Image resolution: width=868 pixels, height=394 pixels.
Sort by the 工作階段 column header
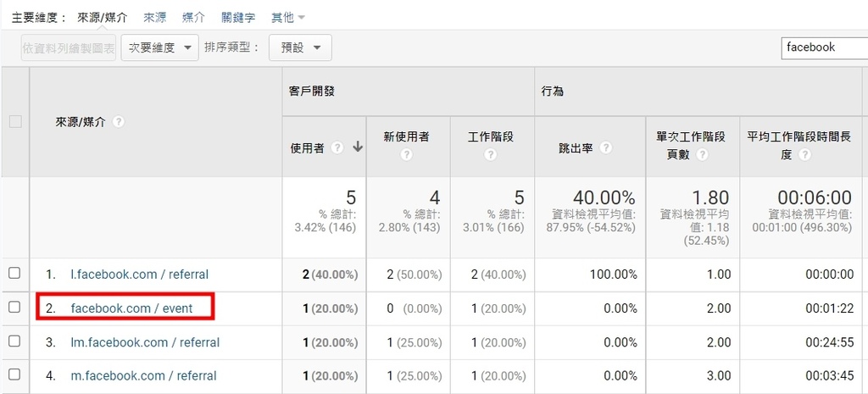pyautogui.click(x=491, y=136)
